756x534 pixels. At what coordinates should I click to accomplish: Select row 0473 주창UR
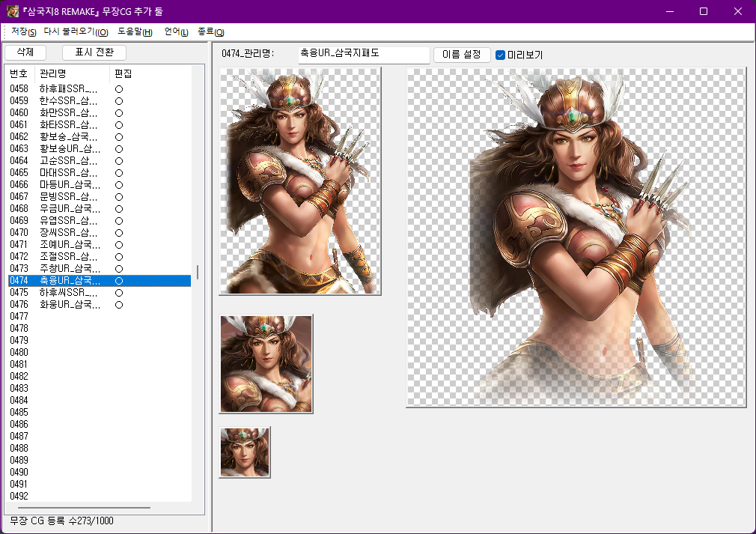(100, 269)
